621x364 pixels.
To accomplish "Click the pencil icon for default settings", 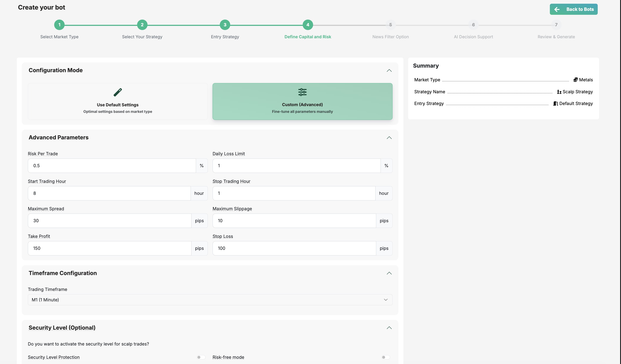I will point(117,92).
